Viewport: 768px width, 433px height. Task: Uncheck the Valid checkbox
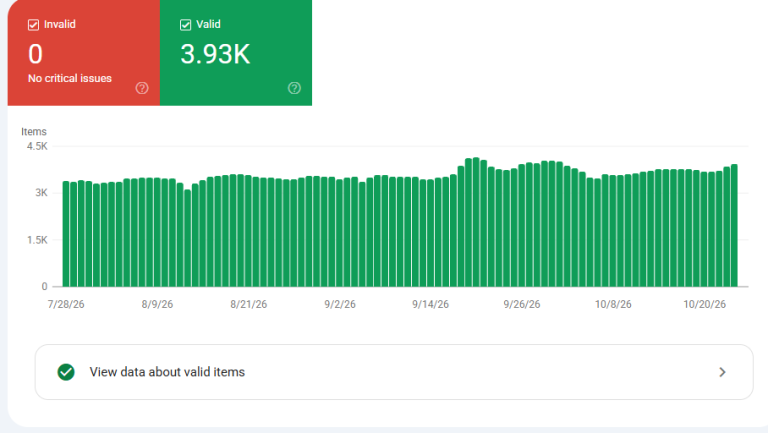click(x=186, y=25)
